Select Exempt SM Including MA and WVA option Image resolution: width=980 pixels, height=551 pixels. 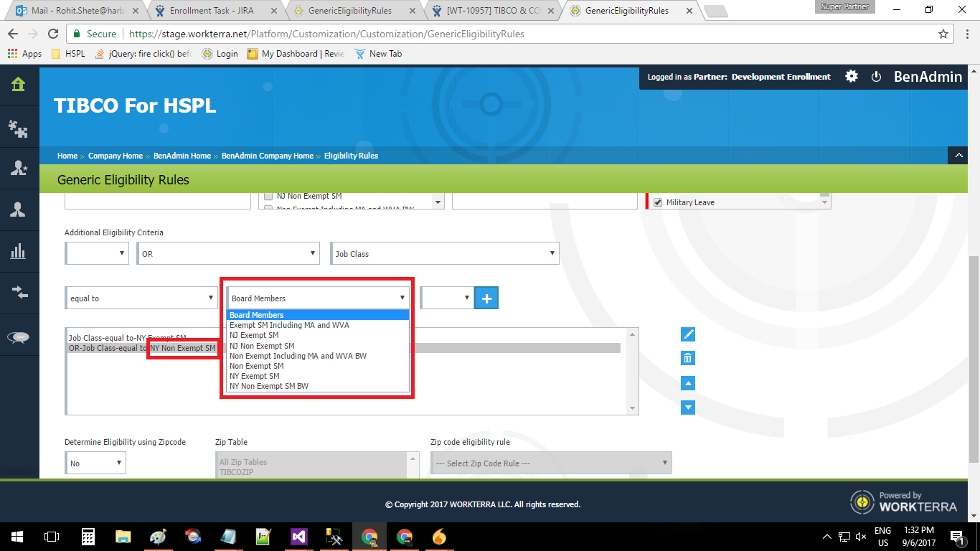318,325
